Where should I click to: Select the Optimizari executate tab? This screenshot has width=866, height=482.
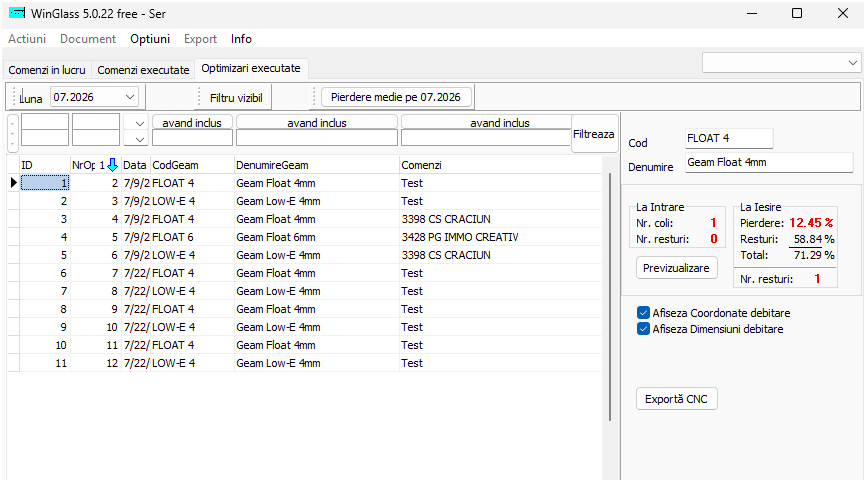pos(251,68)
